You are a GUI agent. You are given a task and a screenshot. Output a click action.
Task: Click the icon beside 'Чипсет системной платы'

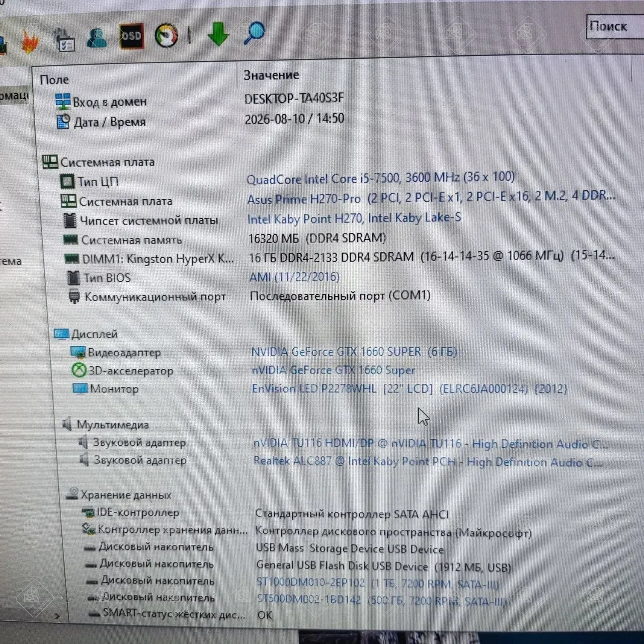click(x=69, y=220)
